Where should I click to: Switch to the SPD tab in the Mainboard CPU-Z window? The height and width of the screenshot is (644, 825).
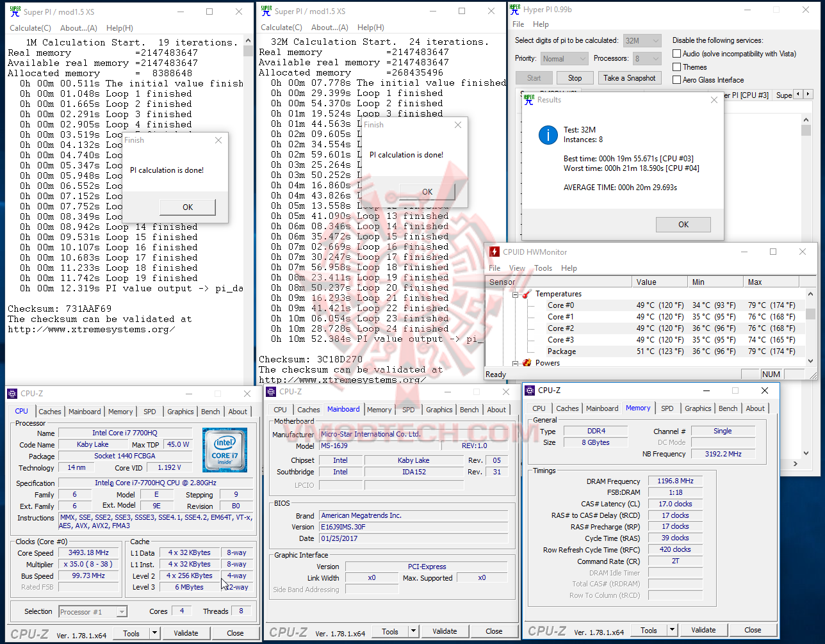tap(409, 410)
